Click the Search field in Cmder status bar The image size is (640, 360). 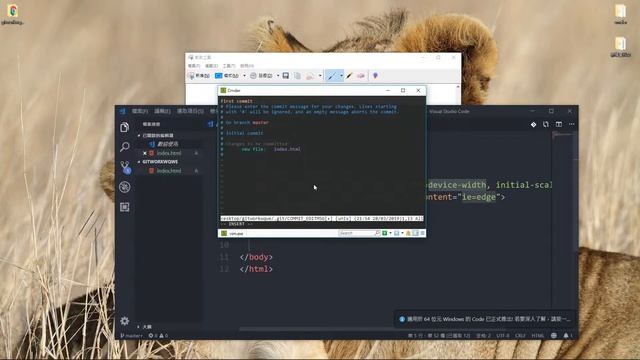[359, 233]
